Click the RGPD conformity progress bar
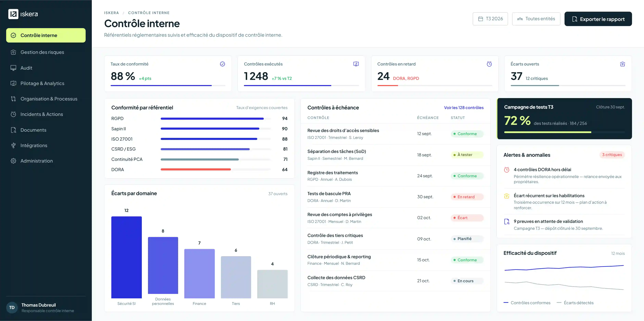Viewport: 644px width, 321px height. (x=216, y=119)
